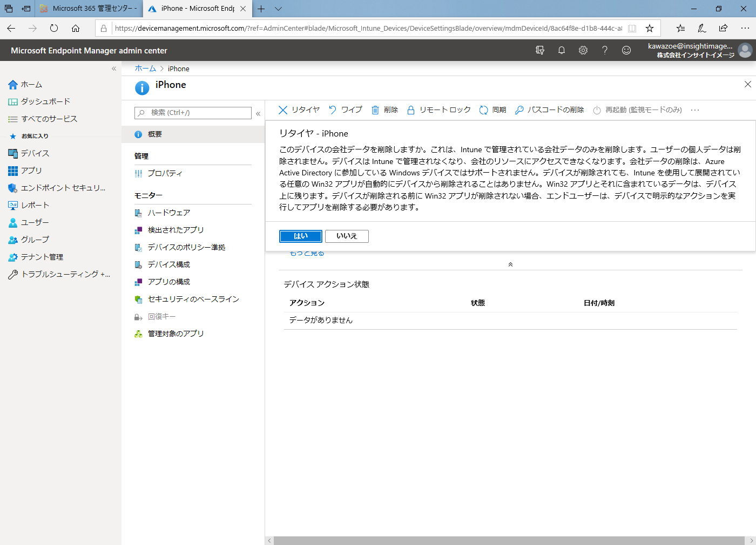The height and width of the screenshot is (545, 756).
Task: Open a new browser tab
Action: (261, 9)
